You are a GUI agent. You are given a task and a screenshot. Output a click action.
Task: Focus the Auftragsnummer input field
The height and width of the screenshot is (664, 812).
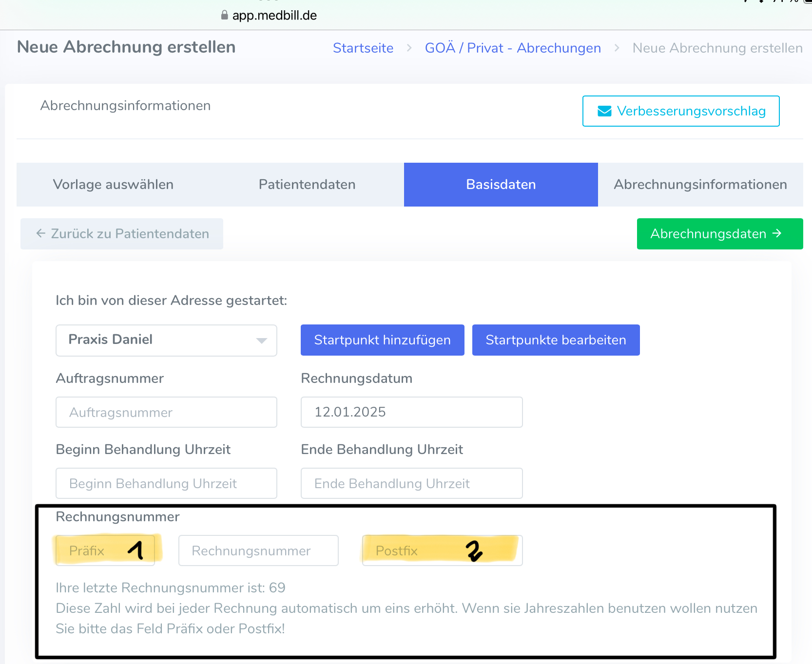166,412
